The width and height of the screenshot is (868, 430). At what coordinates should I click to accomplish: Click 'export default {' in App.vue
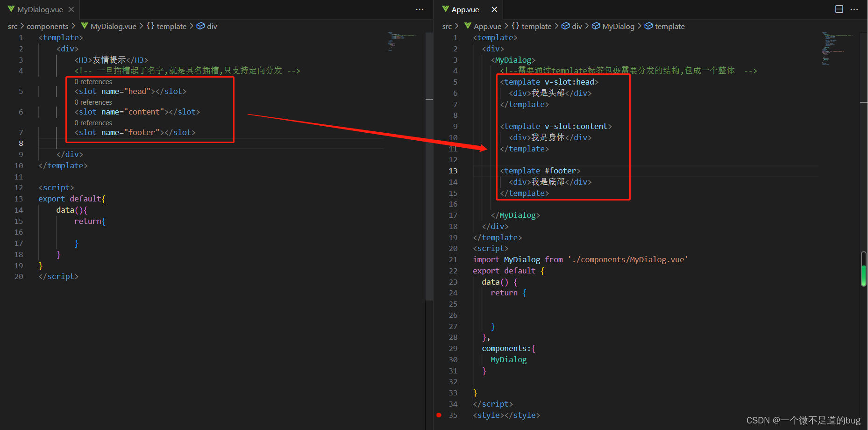(x=509, y=271)
